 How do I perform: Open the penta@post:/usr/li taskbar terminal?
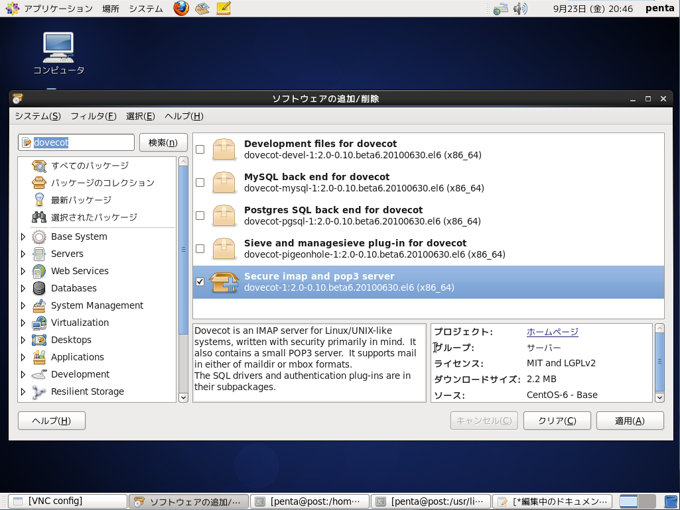pyautogui.click(x=431, y=501)
